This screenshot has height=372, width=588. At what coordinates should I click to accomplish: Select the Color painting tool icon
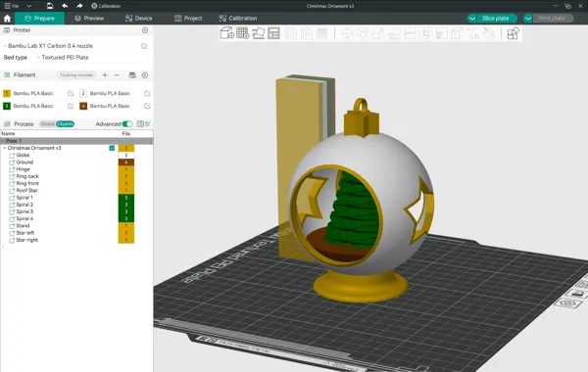click(488, 33)
